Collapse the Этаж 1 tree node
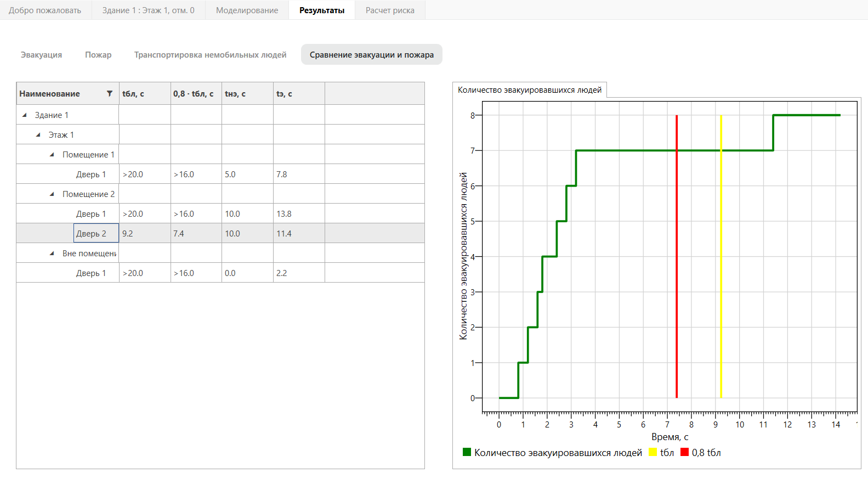Screen dimensions: 868x484 pos(38,135)
